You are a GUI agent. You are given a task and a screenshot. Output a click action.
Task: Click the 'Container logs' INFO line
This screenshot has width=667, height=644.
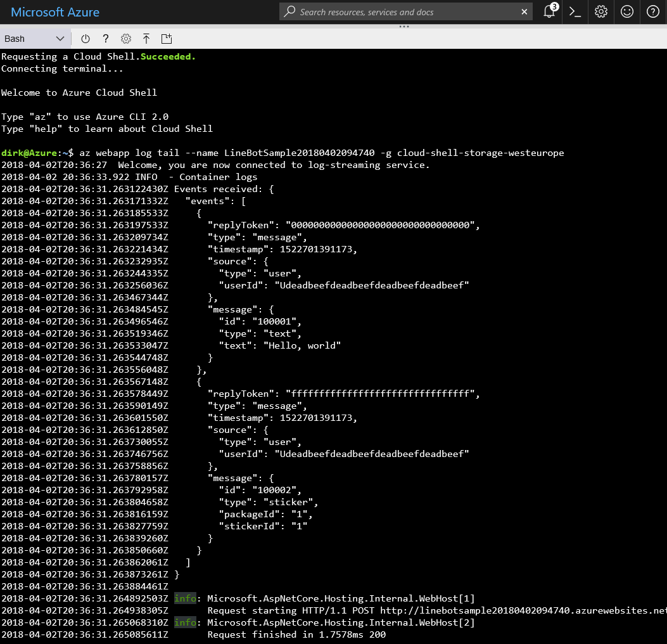coord(129,177)
